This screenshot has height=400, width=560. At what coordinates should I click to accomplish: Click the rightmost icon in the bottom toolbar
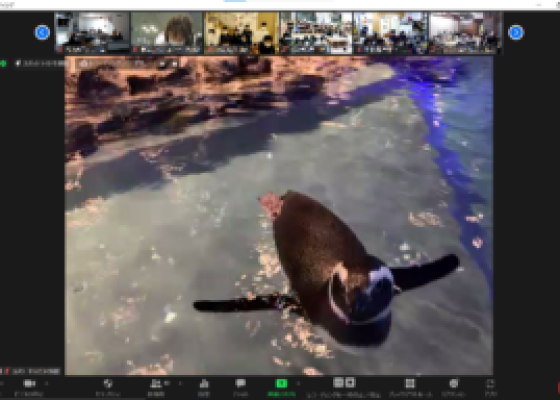tap(491, 384)
